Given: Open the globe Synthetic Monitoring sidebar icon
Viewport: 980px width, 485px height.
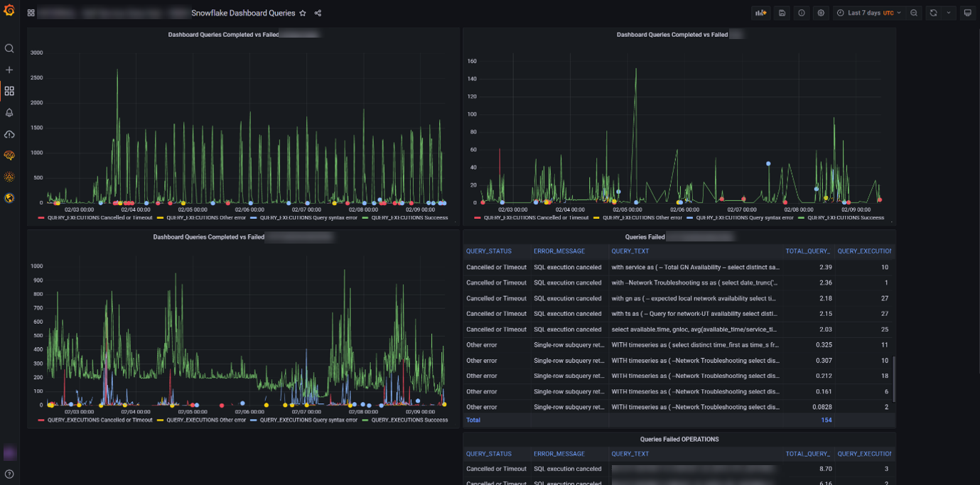Looking at the screenshot, I should coord(9,198).
